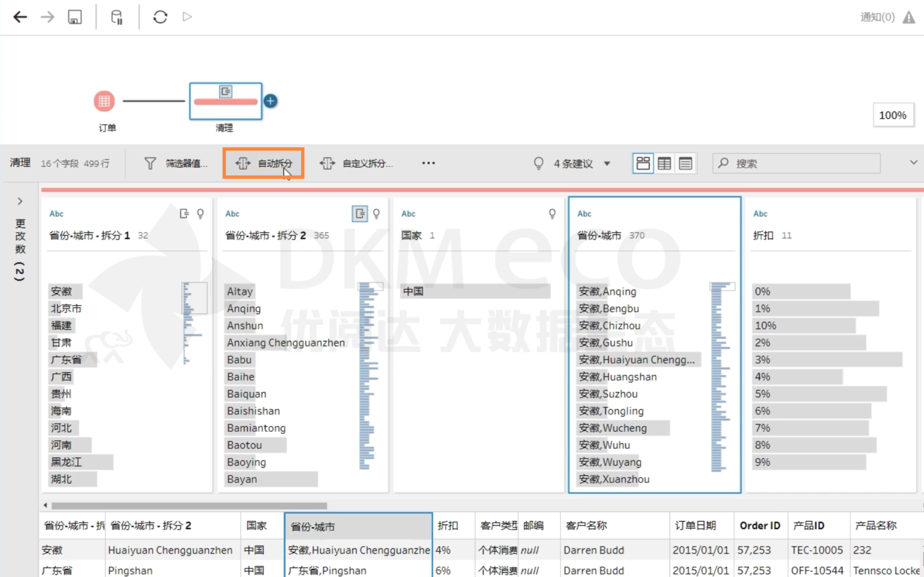Click the undo back arrow
The width and height of the screenshot is (924, 577).
coord(20,17)
